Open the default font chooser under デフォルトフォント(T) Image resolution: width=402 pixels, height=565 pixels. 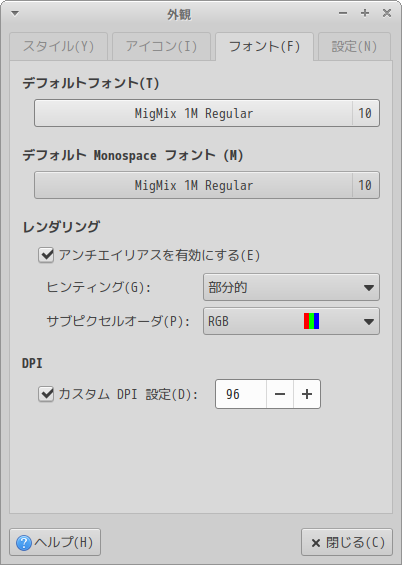(x=207, y=113)
